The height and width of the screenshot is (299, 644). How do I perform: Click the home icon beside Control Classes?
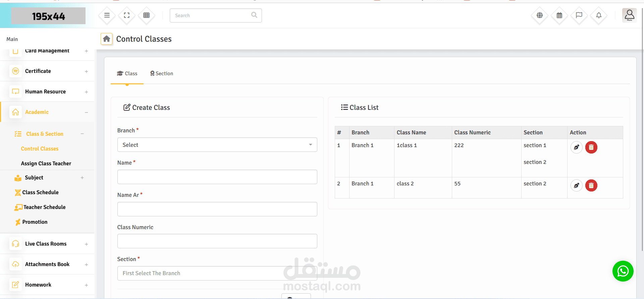pos(107,39)
